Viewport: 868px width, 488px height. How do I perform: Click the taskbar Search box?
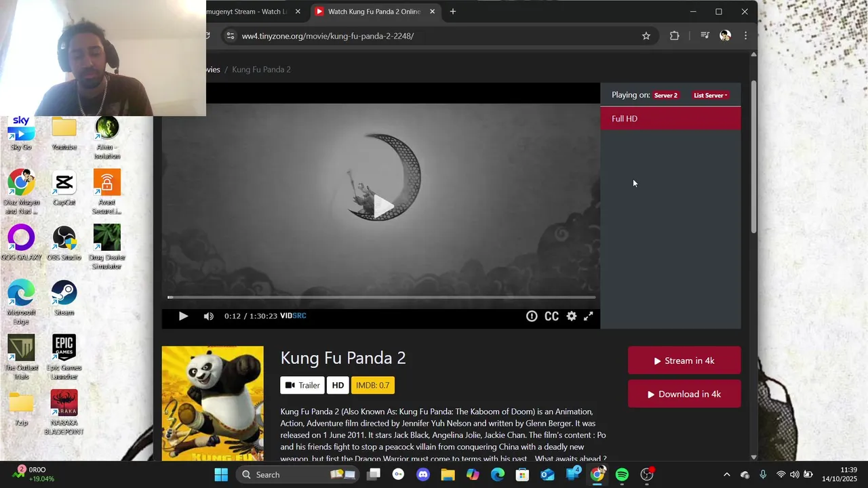[297, 474]
